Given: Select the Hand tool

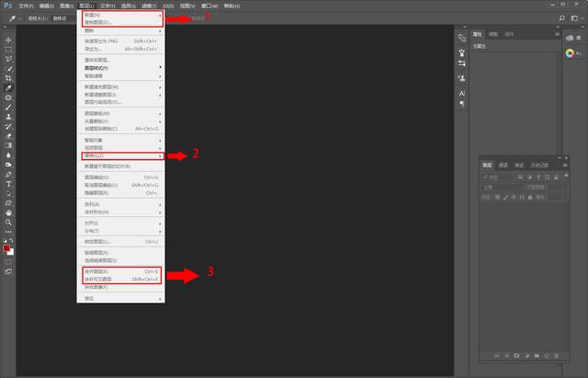Looking at the screenshot, I should point(8,212).
